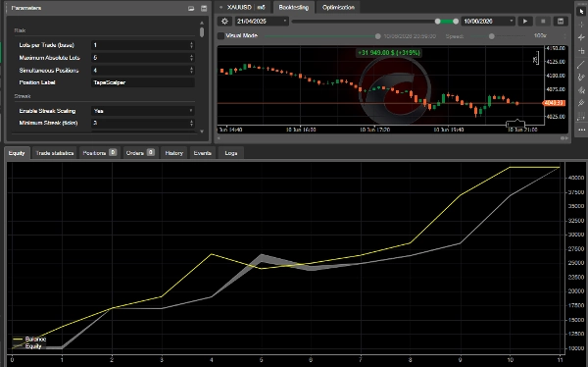Click Orders tab count badge
The height and width of the screenshot is (367, 588).
[x=150, y=152]
